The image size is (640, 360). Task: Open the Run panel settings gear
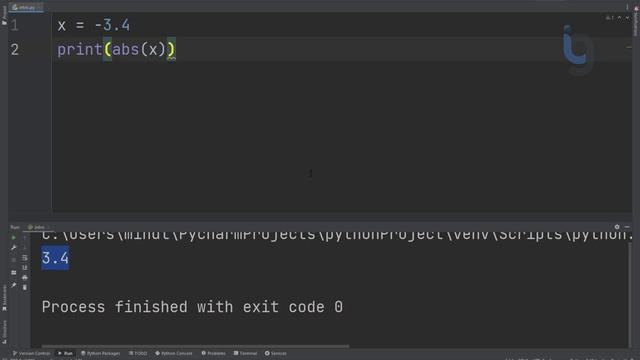tap(617, 227)
